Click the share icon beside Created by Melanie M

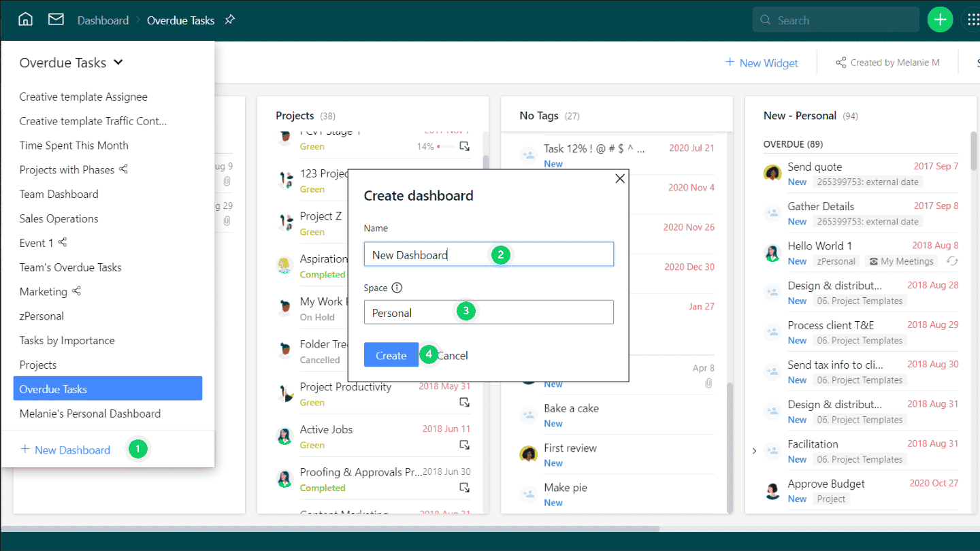(x=841, y=63)
